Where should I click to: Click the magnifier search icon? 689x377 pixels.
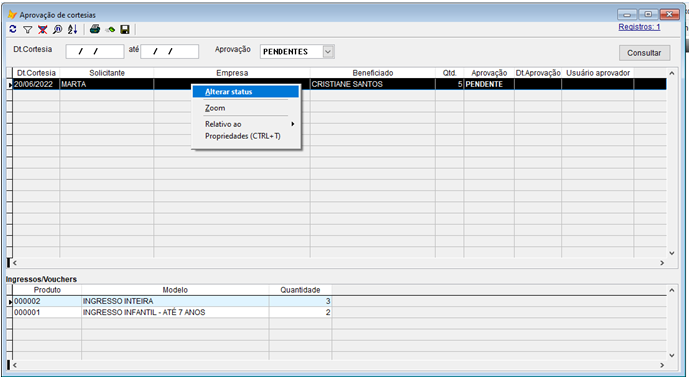pyautogui.click(x=58, y=29)
